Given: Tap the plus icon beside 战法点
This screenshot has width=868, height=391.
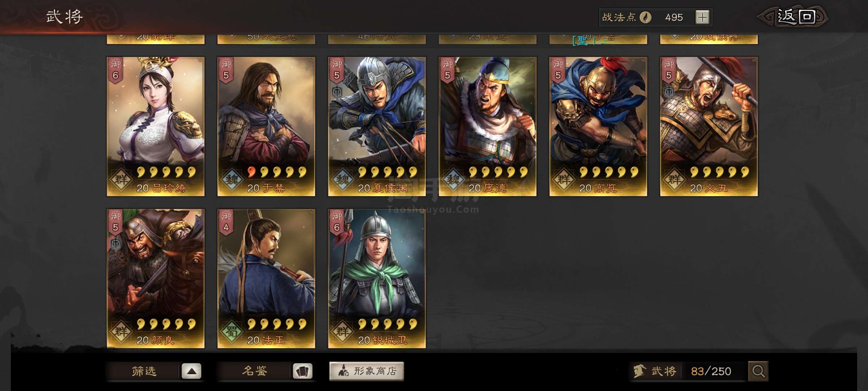Looking at the screenshot, I should (x=702, y=17).
